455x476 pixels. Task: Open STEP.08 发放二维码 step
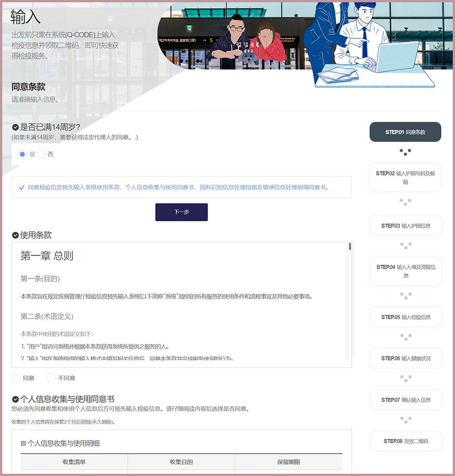click(x=406, y=441)
